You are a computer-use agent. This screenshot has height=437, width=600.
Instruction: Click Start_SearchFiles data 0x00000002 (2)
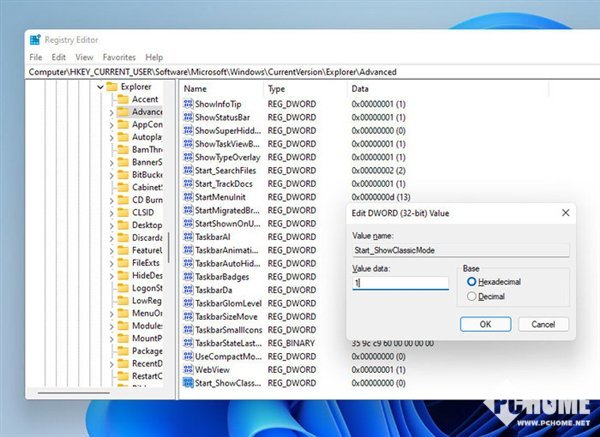(378, 170)
